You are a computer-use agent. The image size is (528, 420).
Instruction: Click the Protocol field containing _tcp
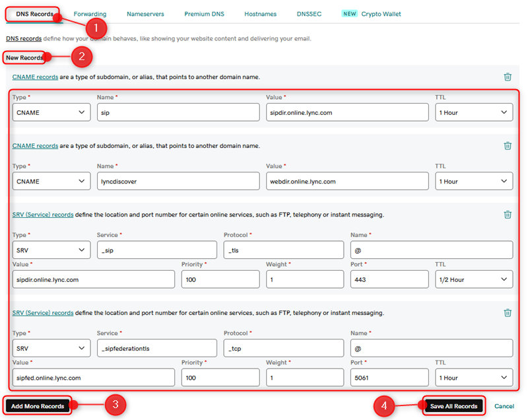[284, 348]
